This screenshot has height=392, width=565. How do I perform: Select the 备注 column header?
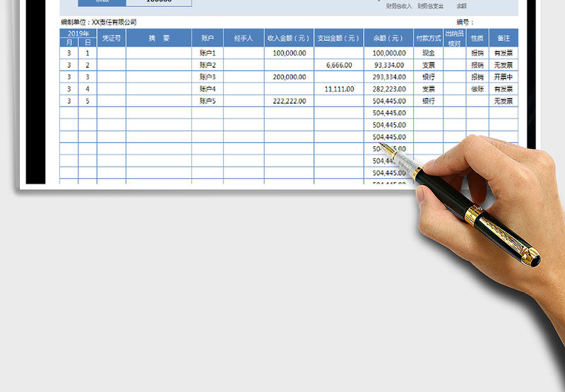[503, 38]
